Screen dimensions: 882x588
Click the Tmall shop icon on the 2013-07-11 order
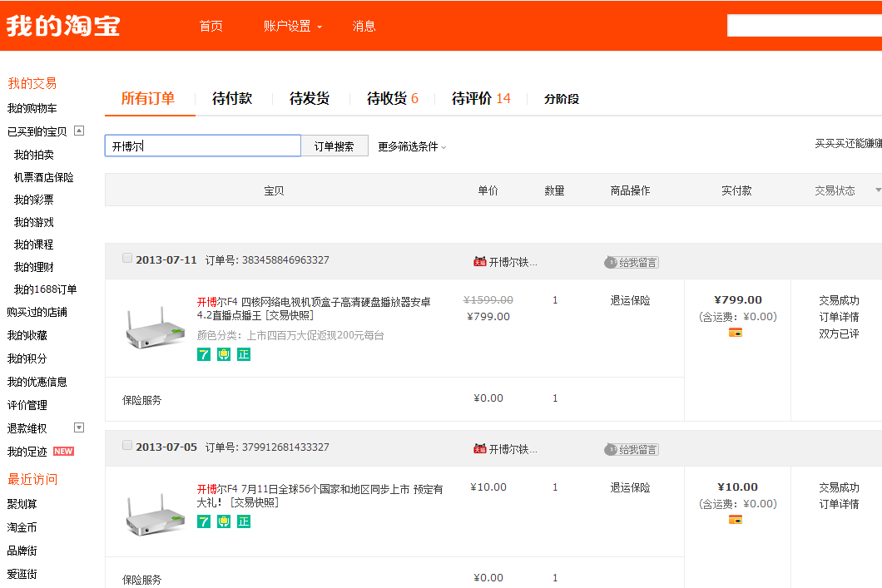[x=479, y=262]
